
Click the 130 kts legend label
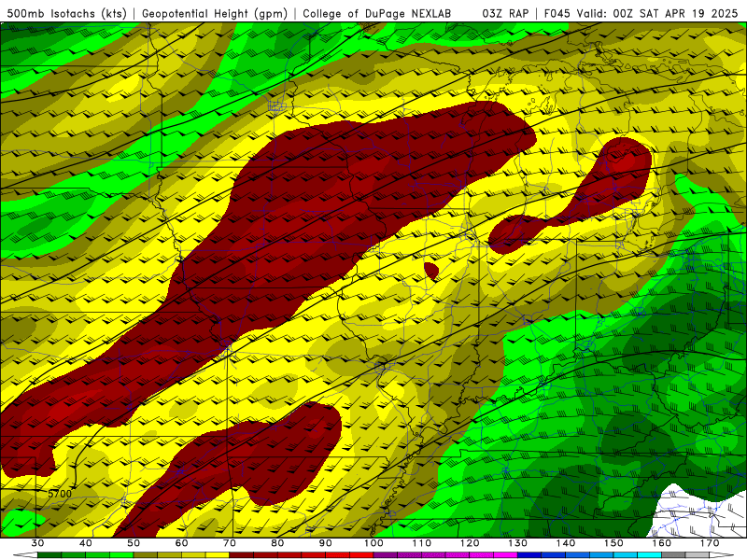[517, 543]
